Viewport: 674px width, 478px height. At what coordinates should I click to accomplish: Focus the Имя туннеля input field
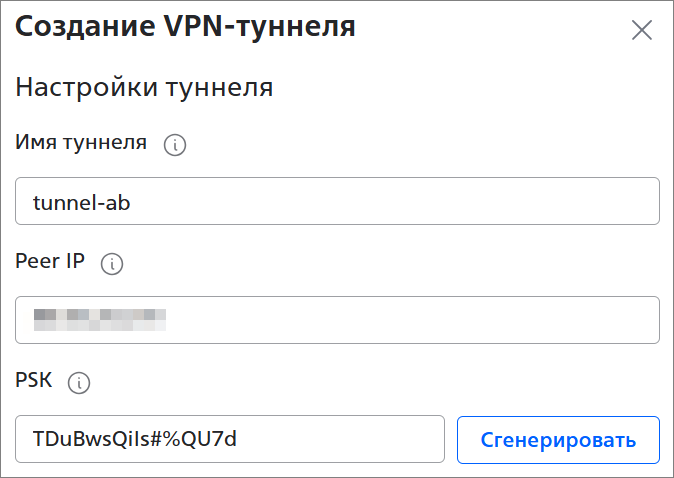click(337, 202)
